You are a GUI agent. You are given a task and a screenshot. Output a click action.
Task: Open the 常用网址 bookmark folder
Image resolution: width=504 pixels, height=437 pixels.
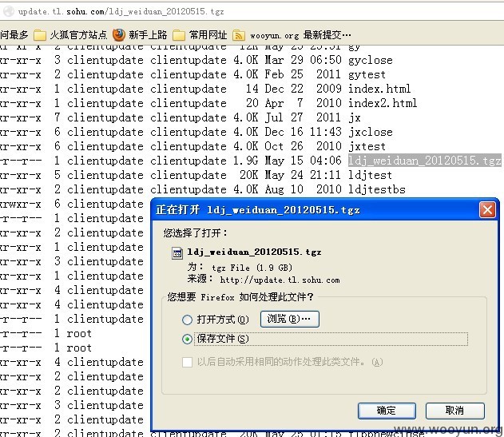[200, 34]
